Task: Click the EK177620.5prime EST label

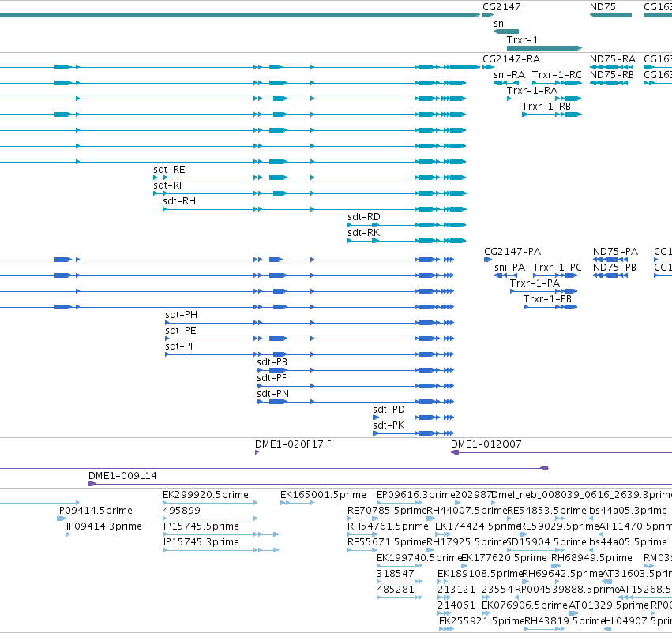Action: (x=504, y=559)
